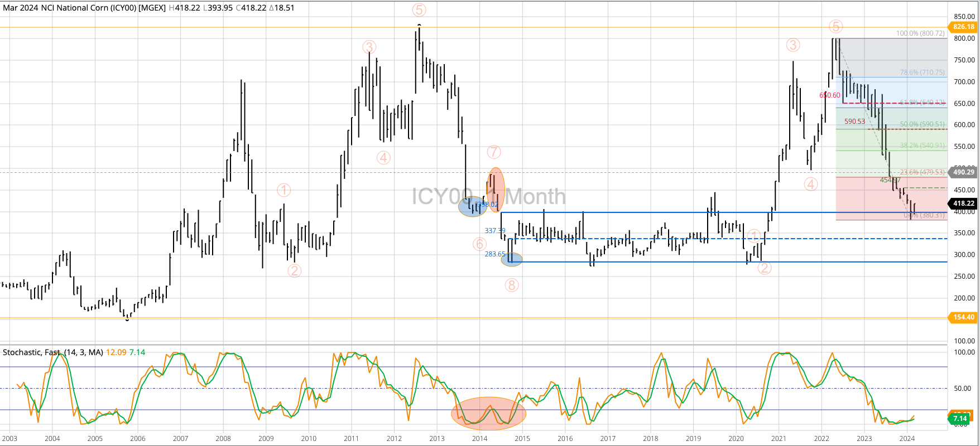Image resolution: width=980 pixels, height=446 pixels.
Task: Click the orange ellipse in the stochastic panel
Action: coord(488,414)
